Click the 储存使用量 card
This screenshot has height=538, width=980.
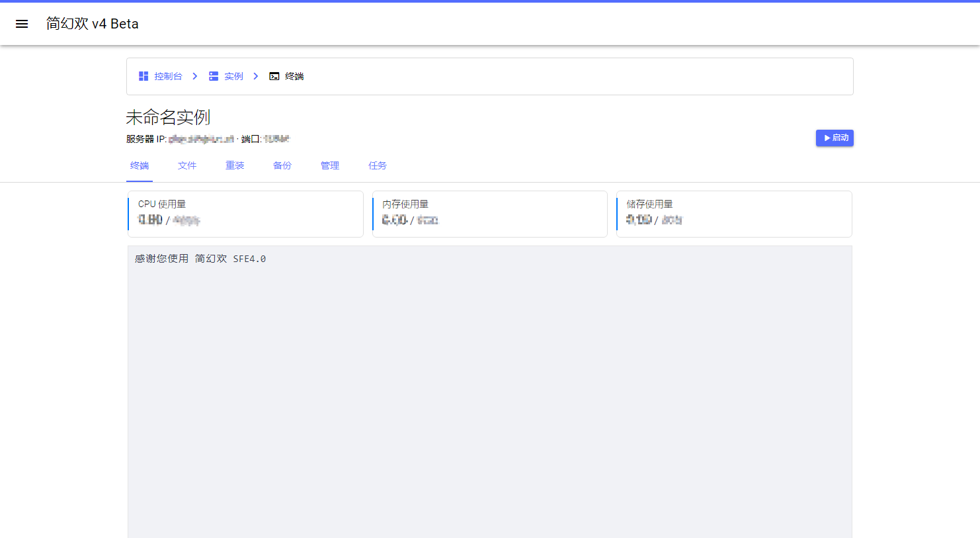tap(734, 214)
